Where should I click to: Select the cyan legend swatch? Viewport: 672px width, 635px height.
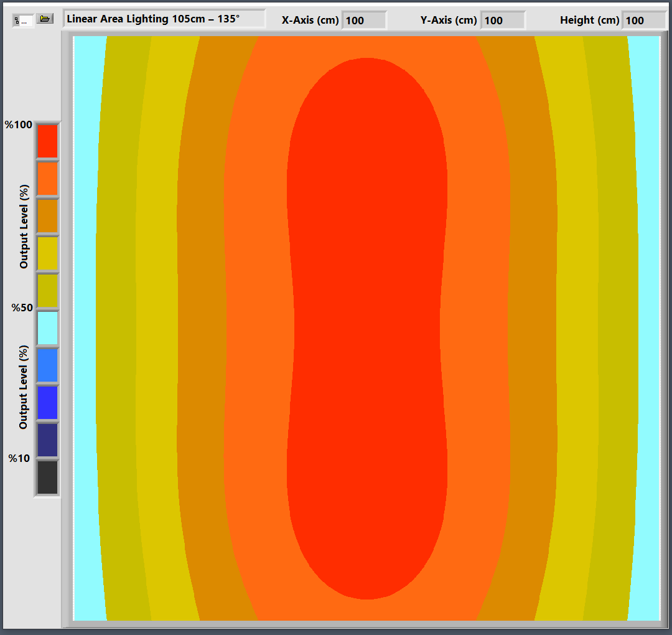(x=47, y=328)
